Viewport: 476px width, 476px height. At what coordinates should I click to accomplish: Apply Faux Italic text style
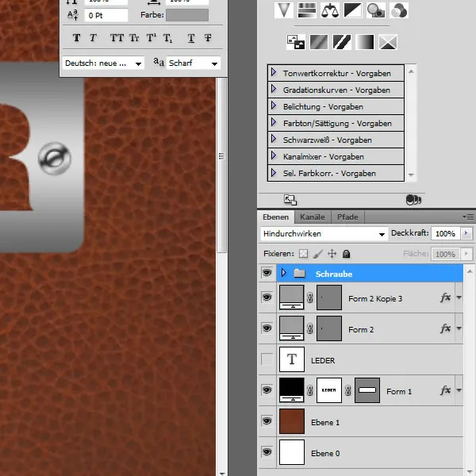pos(94,37)
